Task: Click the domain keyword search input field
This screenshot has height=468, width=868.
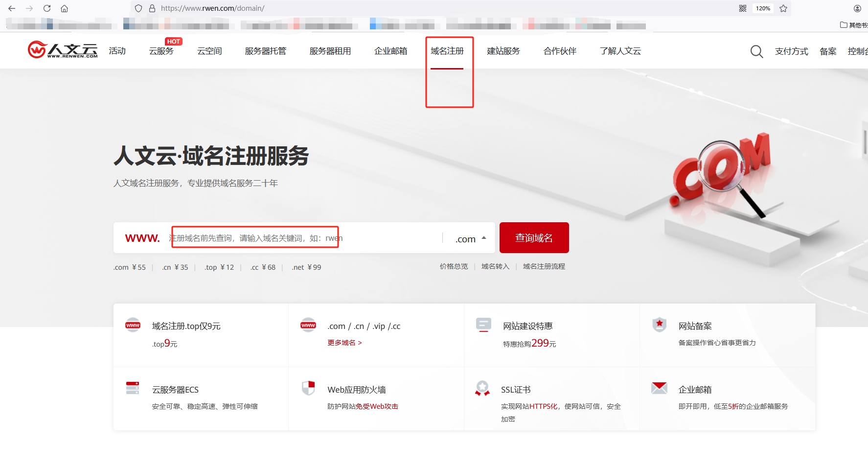Action: point(303,238)
